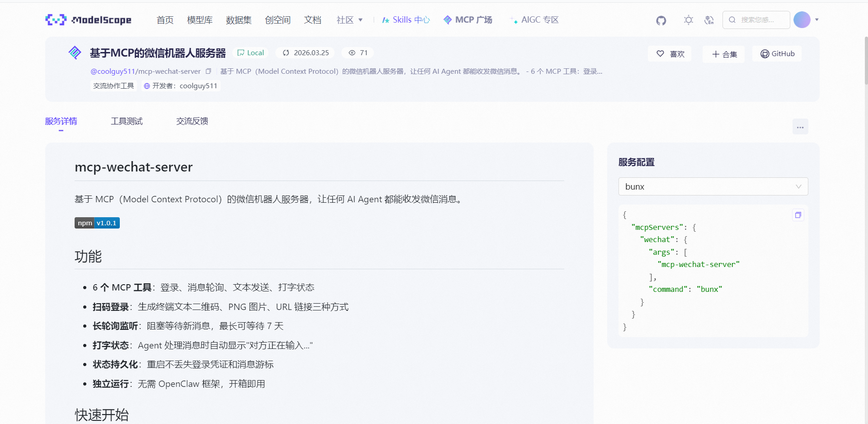Open the three-dots more options button
Screen dimensions: 868x424
click(x=800, y=127)
